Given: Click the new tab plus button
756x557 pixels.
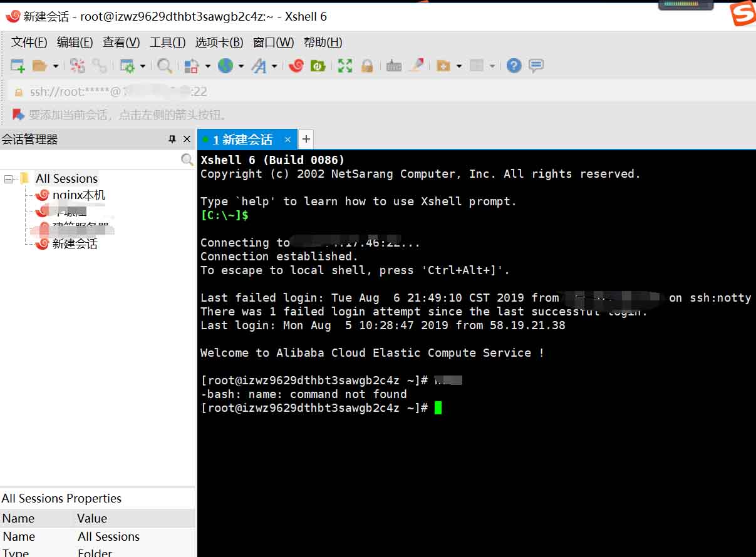Looking at the screenshot, I should [305, 139].
